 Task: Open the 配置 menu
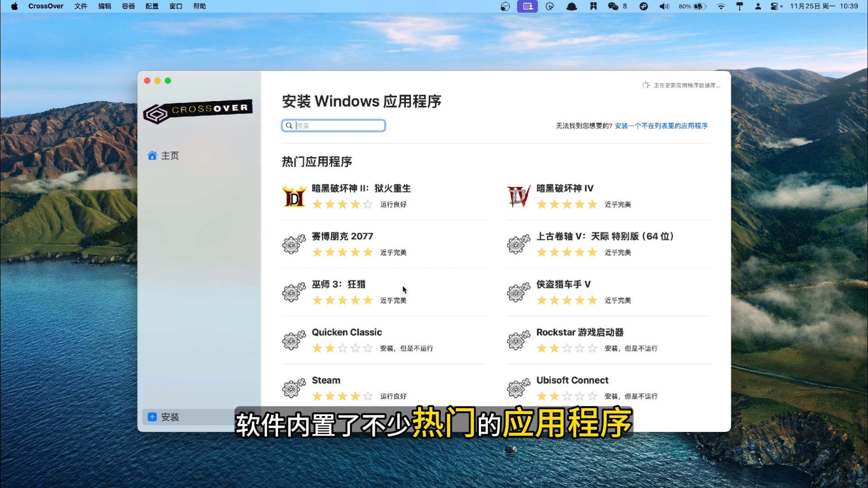pyautogui.click(x=152, y=6)
